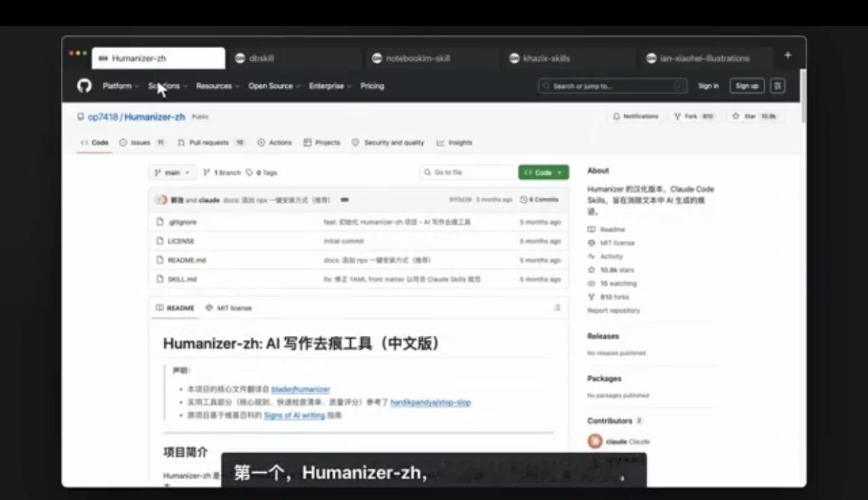Open the Humanizer-zh repository name link

154,117
